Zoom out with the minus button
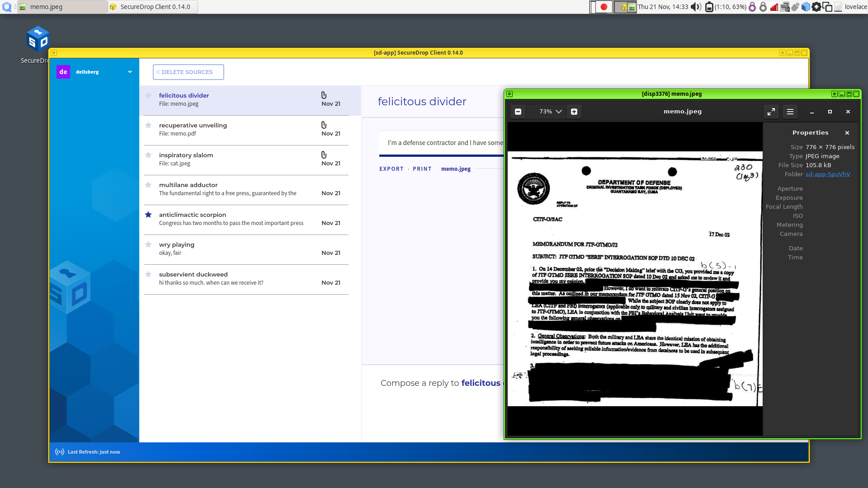This screenshot has height=488, width=868. 518,112
